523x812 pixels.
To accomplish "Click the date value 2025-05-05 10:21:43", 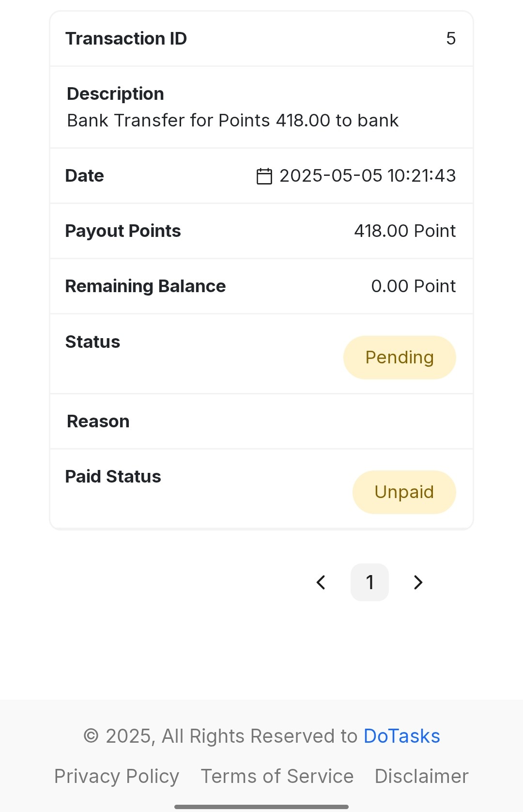I will (368, 176).
